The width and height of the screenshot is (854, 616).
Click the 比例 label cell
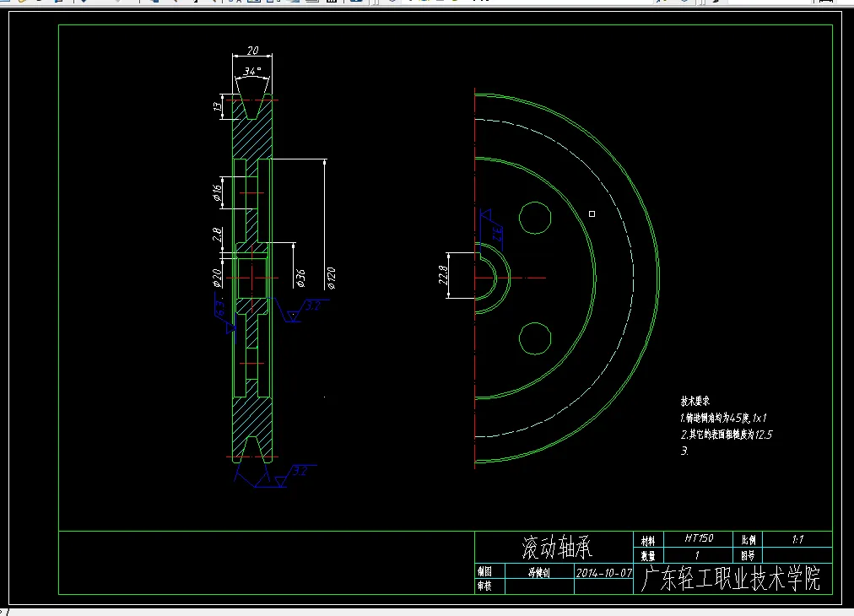(749, 540)
